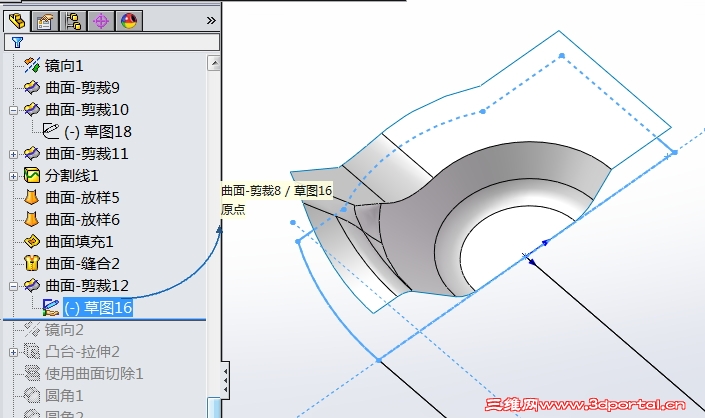The width and height of the screenshot is (705, 418).
Task: Select 曲面-放样6 label
Action: (82, 220)
